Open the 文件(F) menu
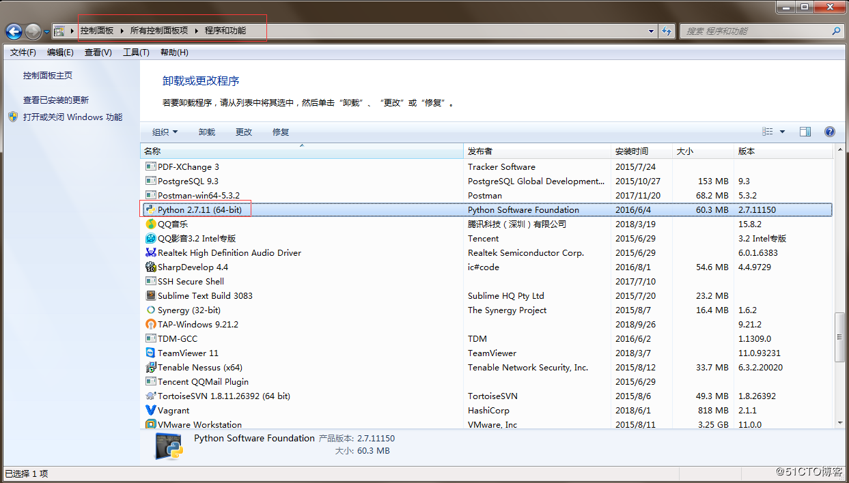Screen dimensions: 849x483 23,53
